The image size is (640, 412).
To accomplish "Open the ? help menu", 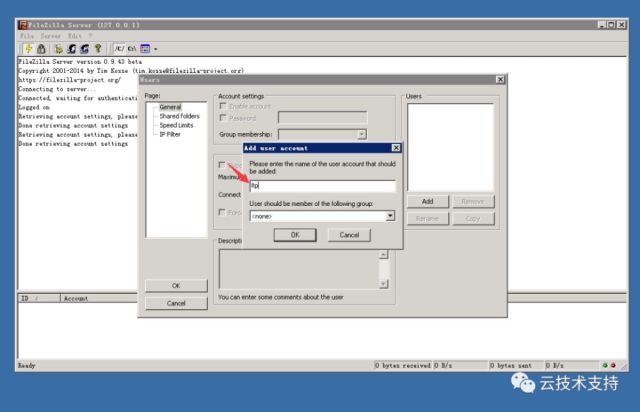I will tap(90, 36).
